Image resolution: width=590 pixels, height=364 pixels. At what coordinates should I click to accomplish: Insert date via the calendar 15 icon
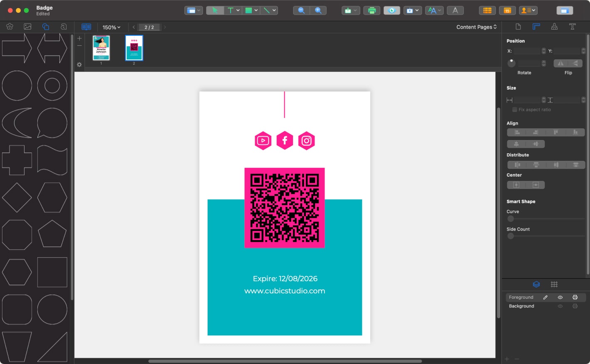pos(507,10)
